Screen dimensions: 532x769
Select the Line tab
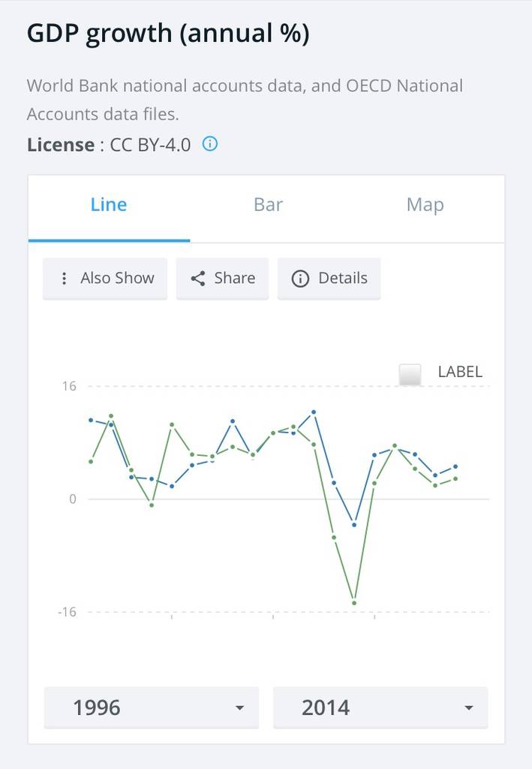pos(109,205)
